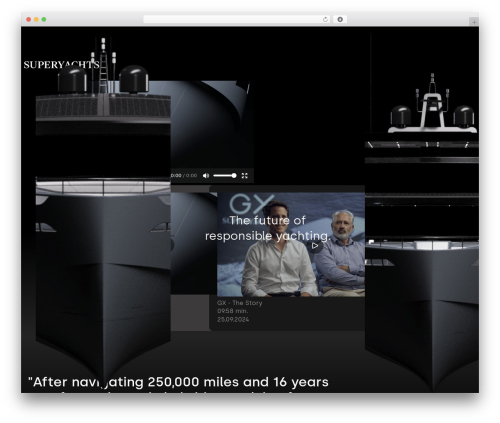The height and width of the screenshot is (423, 500).
Task: Select the 25.09.2024 date text
Action: [233, 319]
